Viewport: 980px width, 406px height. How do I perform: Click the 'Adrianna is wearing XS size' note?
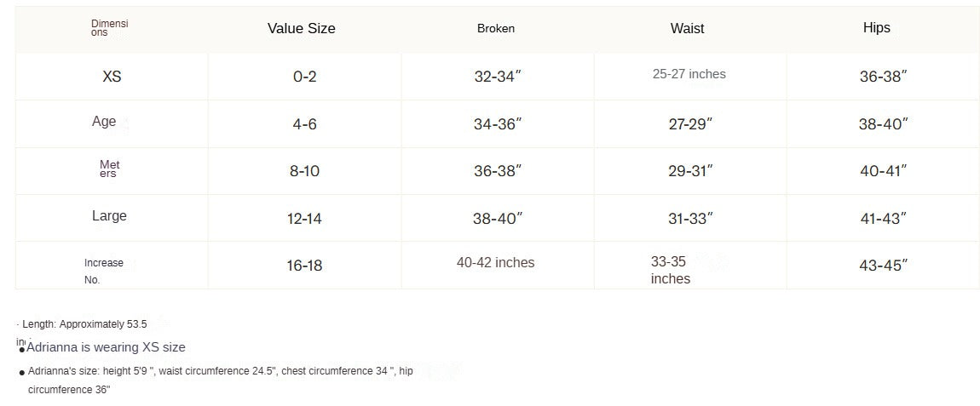click(x=106, y=347)
